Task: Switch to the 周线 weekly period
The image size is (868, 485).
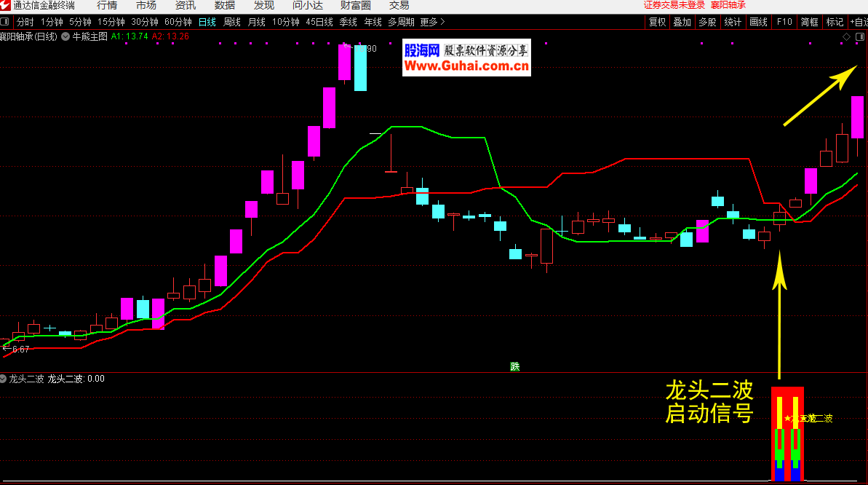Action: click(x=232, y=22)
